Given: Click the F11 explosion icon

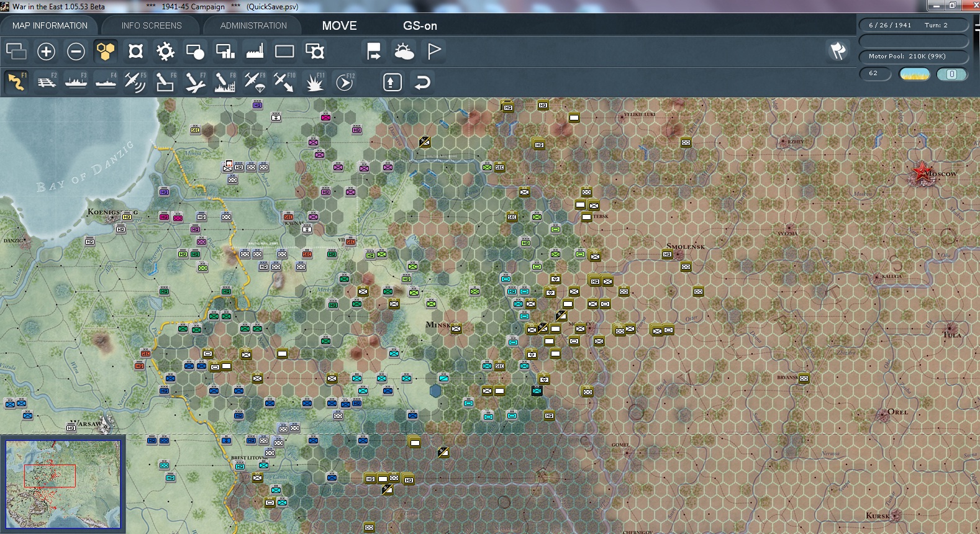Looking at the screenshot, I should click(x=314, y=82).
